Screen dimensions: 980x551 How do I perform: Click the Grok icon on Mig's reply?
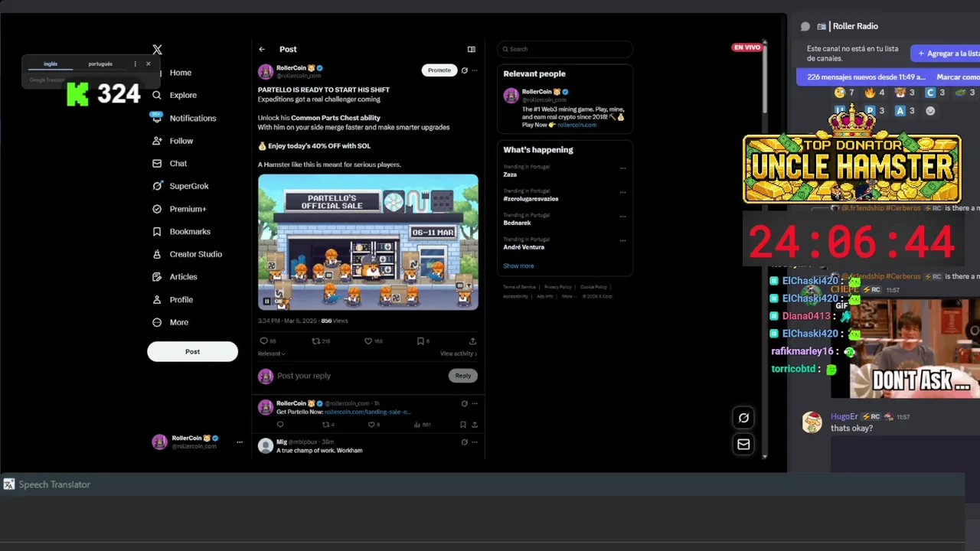[x=464, y=442]
